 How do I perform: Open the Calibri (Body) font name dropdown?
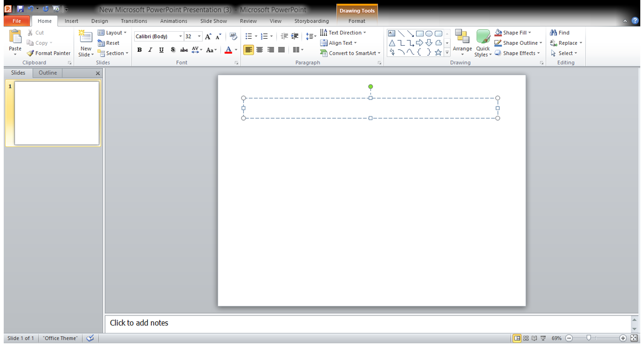181,36
